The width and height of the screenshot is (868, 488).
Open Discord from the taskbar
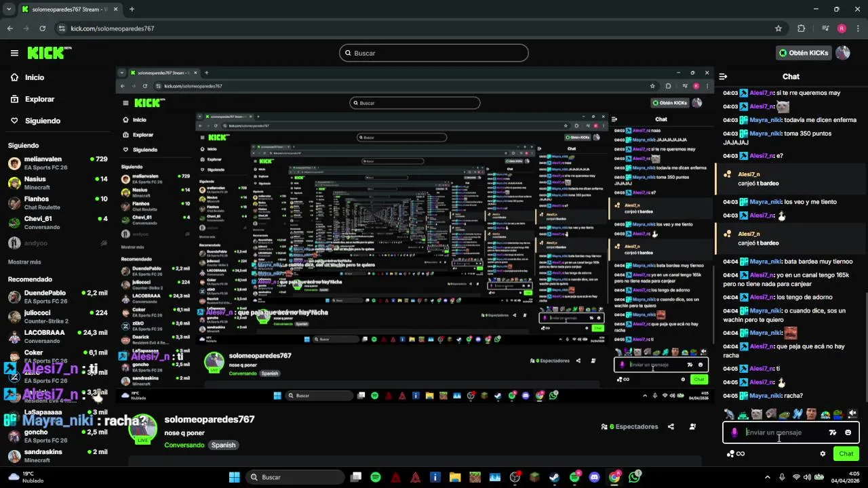(595, 477)
